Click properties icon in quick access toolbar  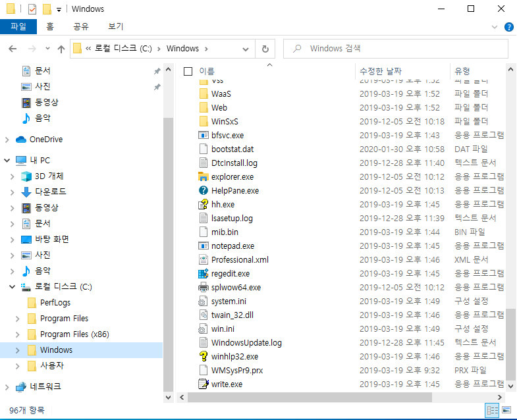[x=32, y=9]
